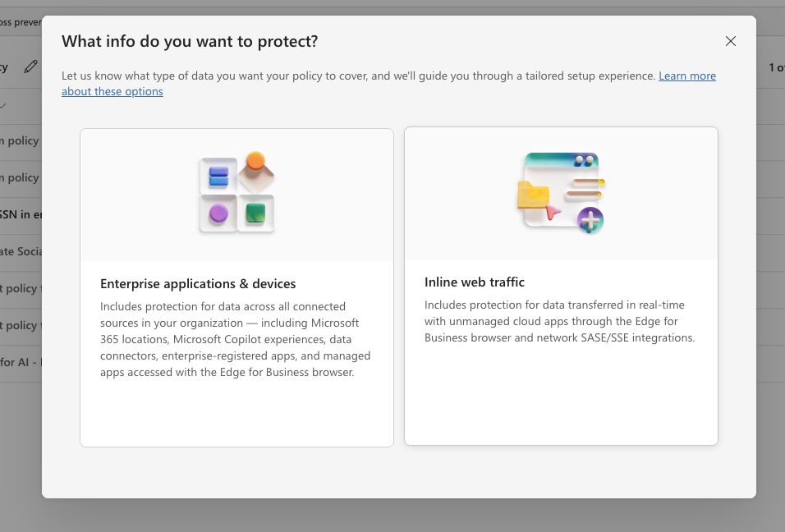
Task: Click the Inline web traffic description text
Action: [x=559, y=321]
